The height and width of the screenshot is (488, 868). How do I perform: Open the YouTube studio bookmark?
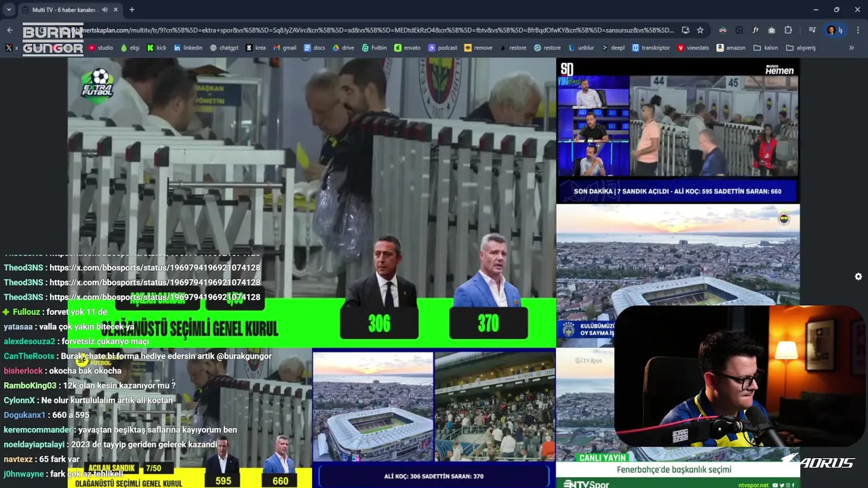100,48
